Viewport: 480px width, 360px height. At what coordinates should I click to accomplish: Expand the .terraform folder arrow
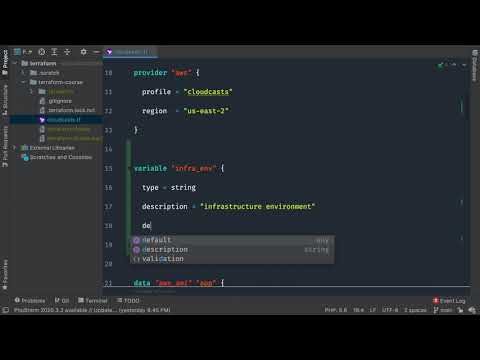31,91
